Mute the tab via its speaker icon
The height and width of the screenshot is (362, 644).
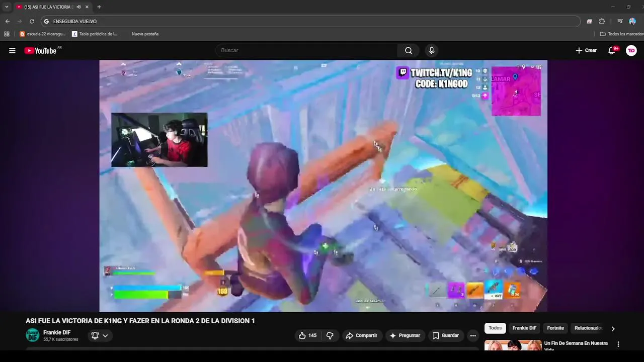coord(78,7)
